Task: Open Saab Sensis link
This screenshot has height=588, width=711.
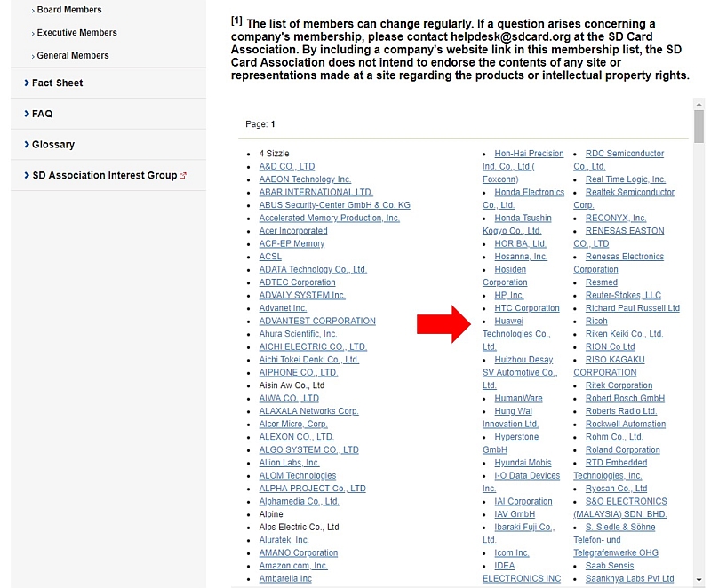Action: point(610,566)
